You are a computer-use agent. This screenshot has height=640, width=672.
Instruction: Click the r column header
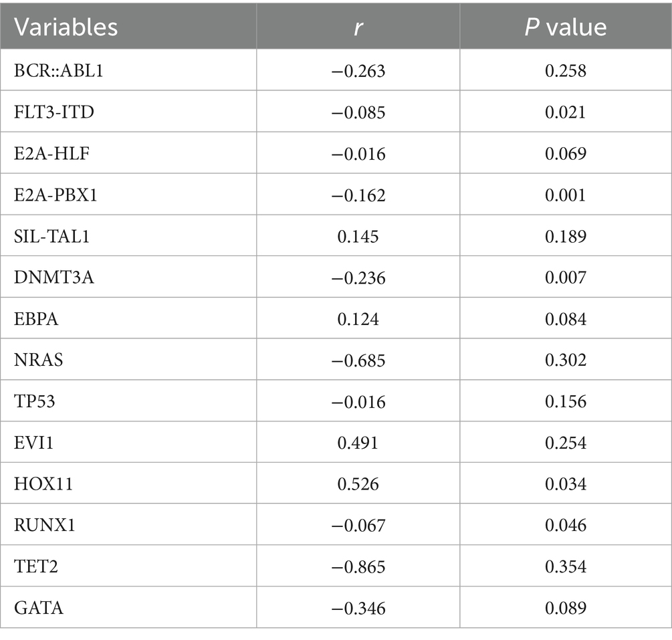(358, 27)
